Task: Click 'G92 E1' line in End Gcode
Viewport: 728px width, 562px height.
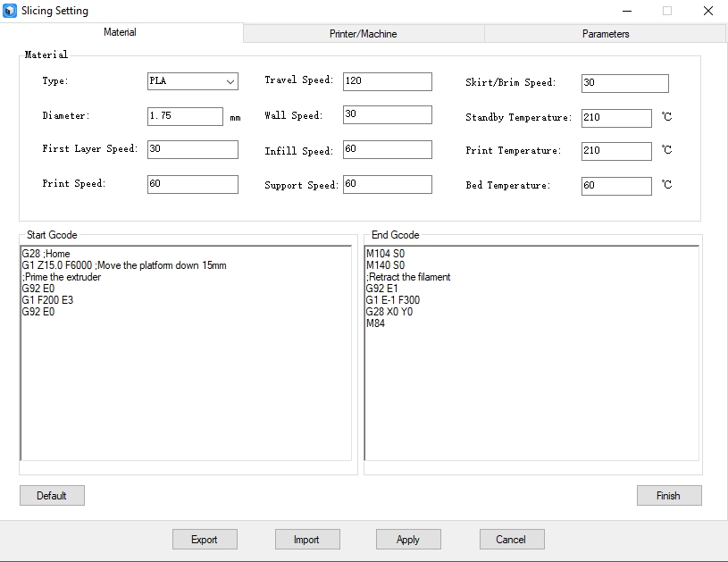Action: point(381,289)
